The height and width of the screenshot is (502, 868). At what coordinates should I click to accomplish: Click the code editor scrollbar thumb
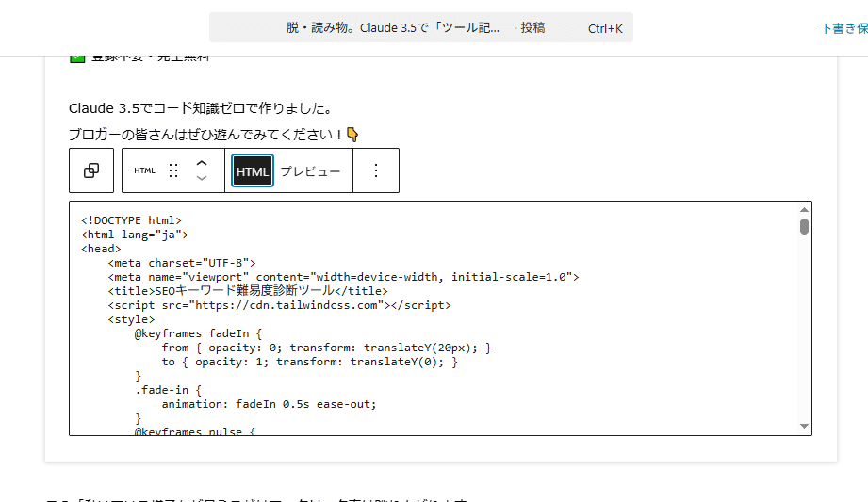[x=804, y=226]
